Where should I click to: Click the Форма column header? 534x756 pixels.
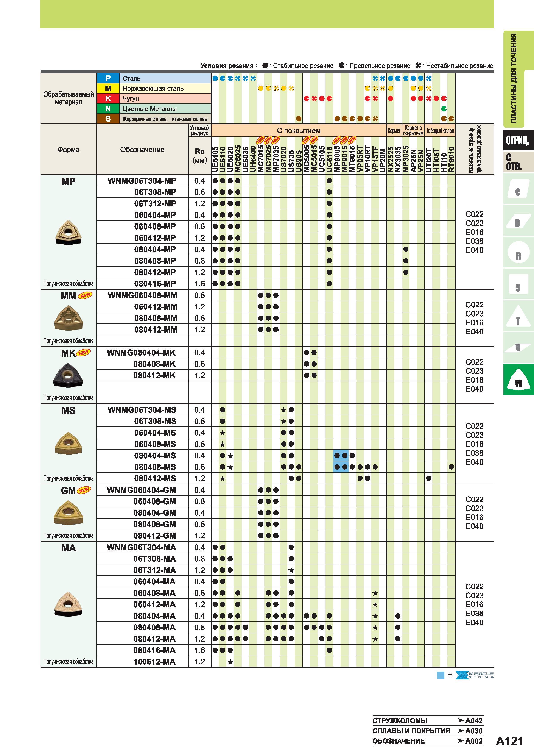pyautogui.click(x=69, y=150)
